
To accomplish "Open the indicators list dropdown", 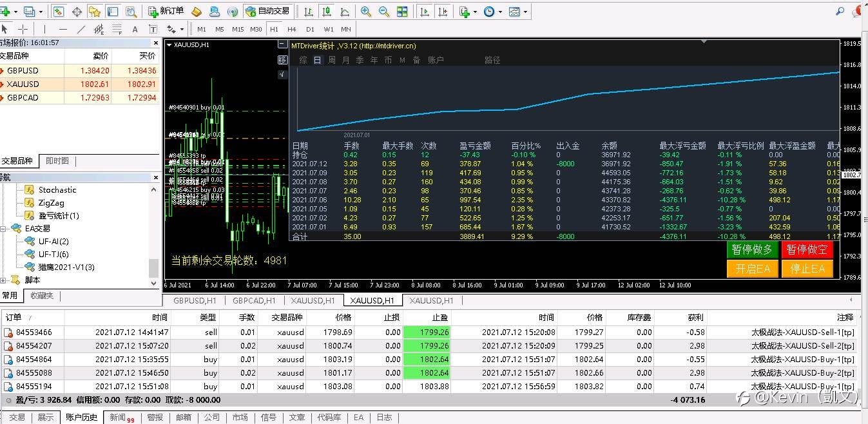I will [x=468, y=12].
